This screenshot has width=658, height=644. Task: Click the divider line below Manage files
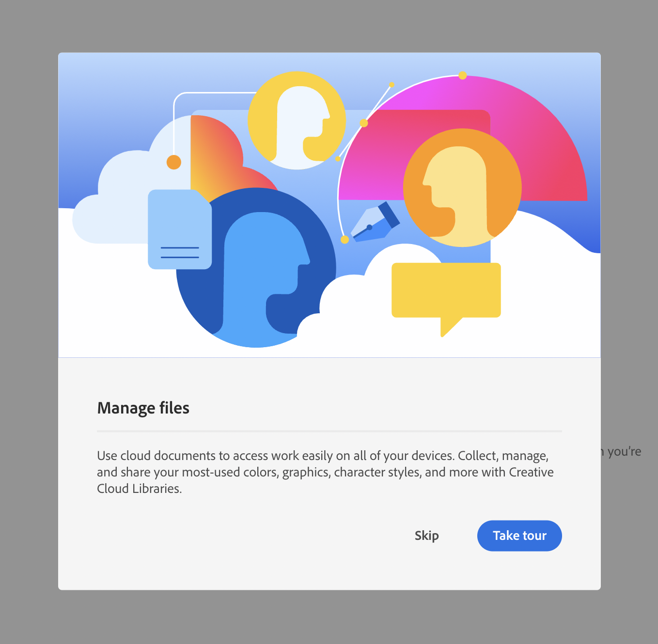point(329,431)
